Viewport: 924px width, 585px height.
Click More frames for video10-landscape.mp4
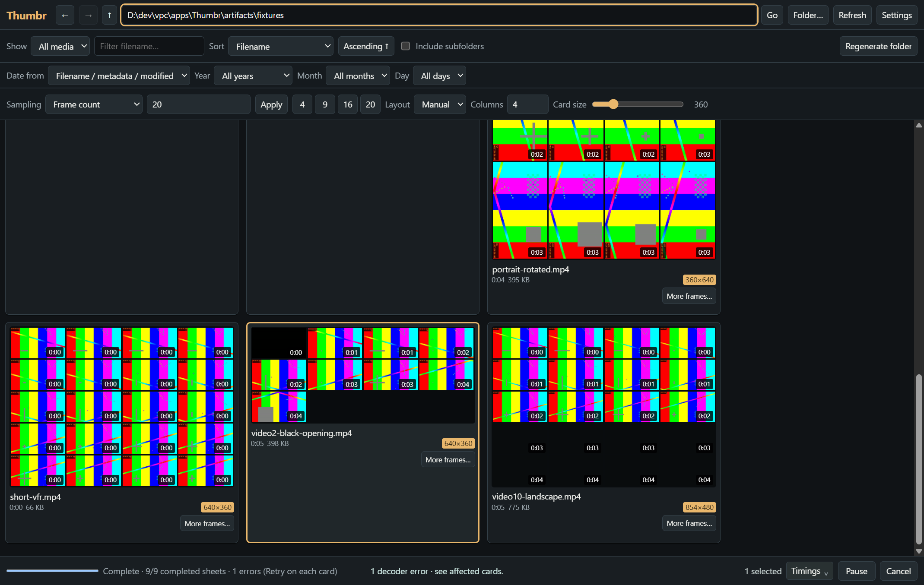pyautogui.click(x=689, y=523)
